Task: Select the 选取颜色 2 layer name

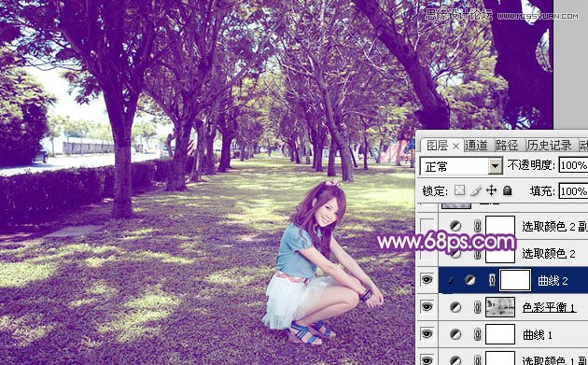Action: (x=549, y=254)
